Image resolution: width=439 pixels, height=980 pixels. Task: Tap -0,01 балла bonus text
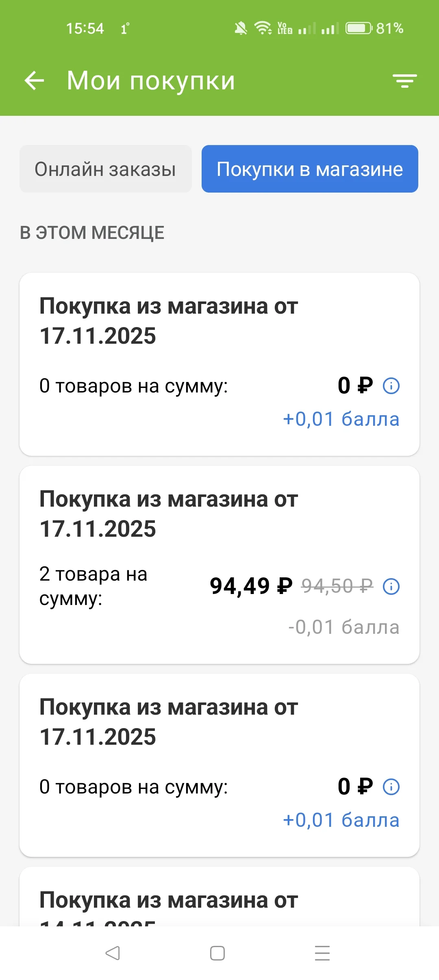click(x=343, y=627)
